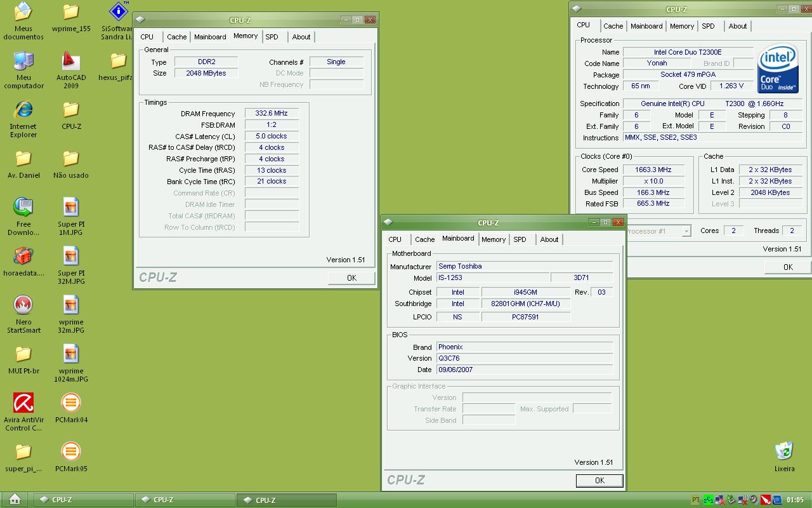
Task: Open Memory tab in the Processor window
Action: pos(682,26)
